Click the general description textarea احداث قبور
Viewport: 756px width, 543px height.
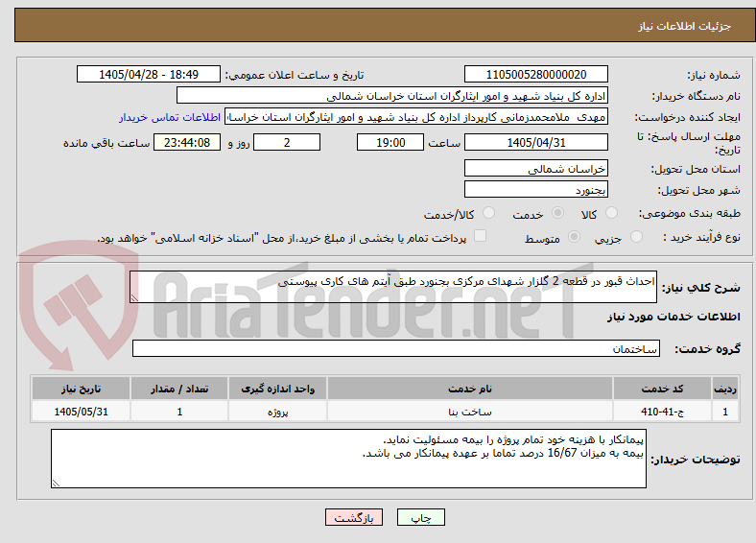393,287
